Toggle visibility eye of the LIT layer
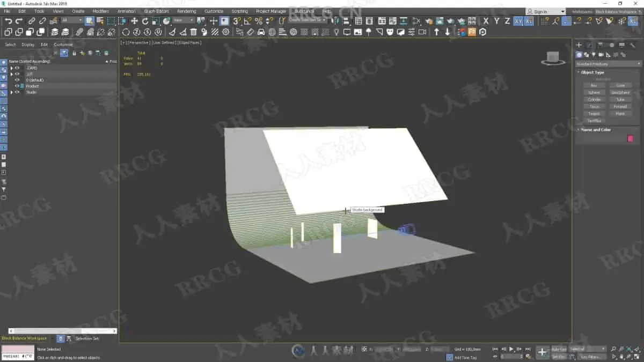The image size is (644, 362). point(17,74)
